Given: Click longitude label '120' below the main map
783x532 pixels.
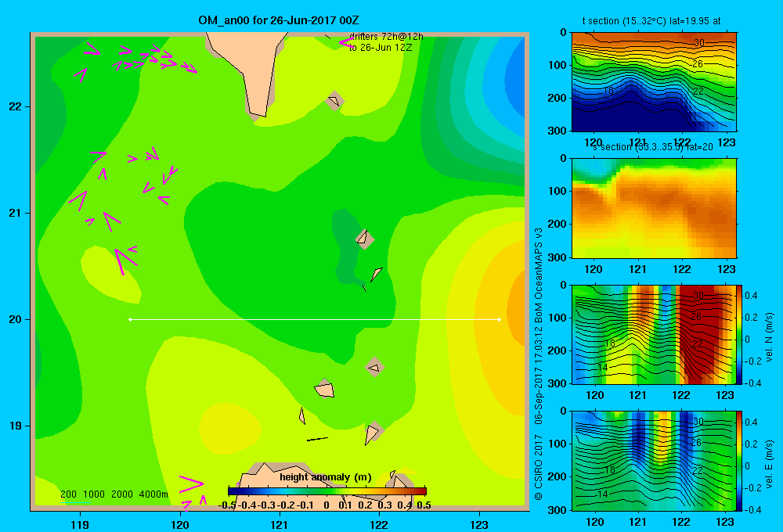Looking at the screenshot, I should 180,524.
